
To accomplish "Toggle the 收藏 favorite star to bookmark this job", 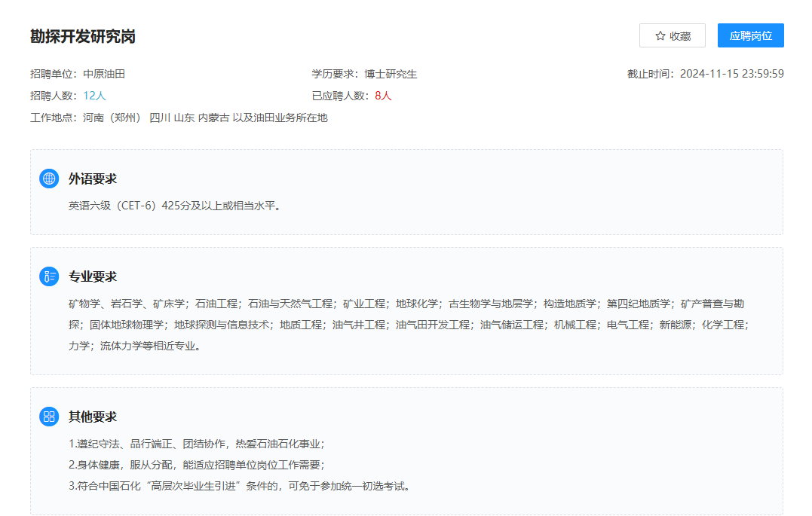I will [672, 35].
